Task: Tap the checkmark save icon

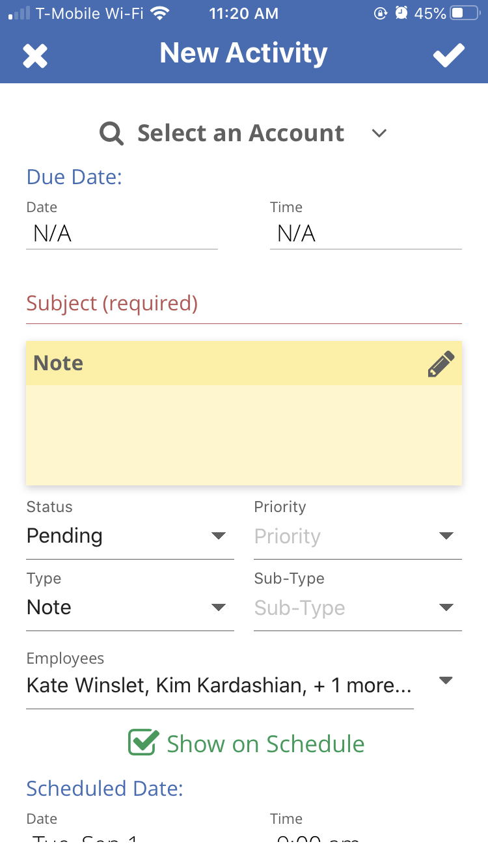Action: click(449, 55)
